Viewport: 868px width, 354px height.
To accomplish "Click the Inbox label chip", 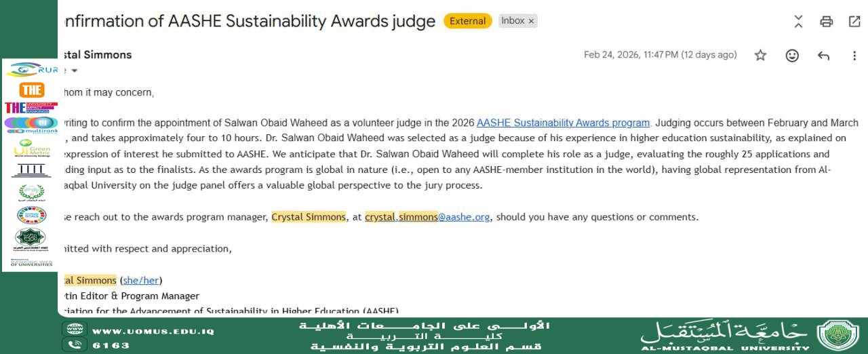I will (x=513, y=21).
